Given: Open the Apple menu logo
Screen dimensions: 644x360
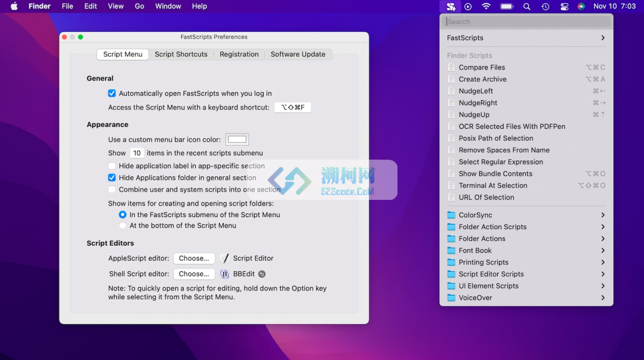Looking at the screenshot, I should tap(14, 6).
